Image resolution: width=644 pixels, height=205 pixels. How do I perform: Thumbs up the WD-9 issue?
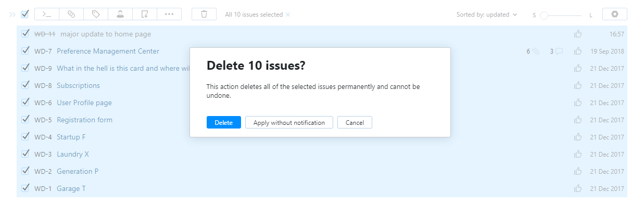pyautogui.click(x=578, y=69)
